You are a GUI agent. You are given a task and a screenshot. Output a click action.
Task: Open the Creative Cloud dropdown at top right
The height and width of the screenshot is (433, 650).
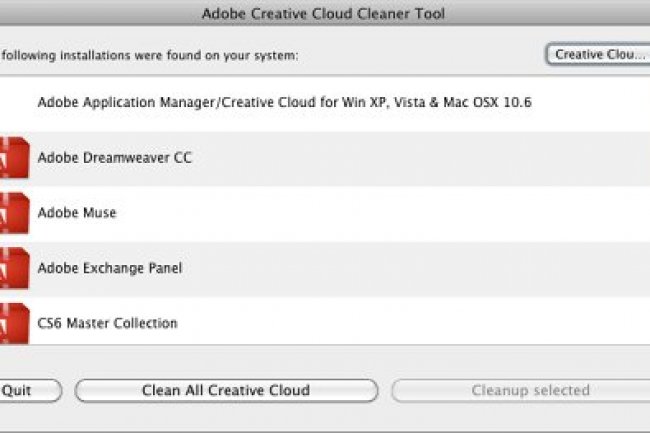597,54
